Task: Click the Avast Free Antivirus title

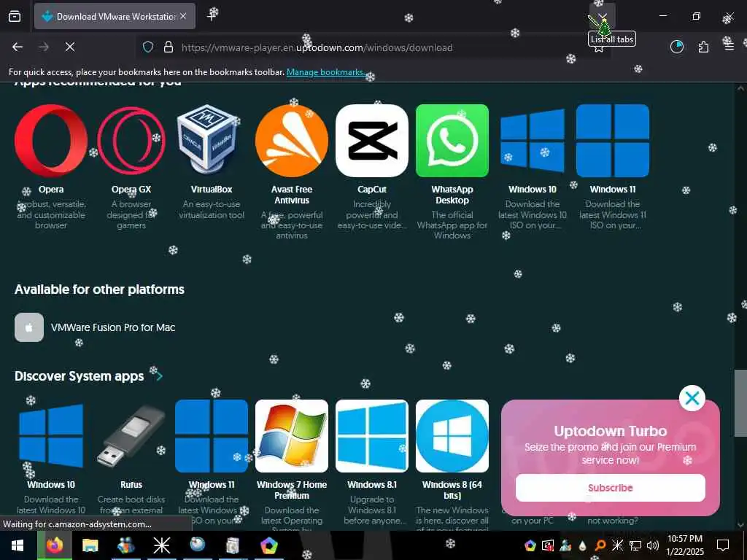Action: (x=292, y=195)
